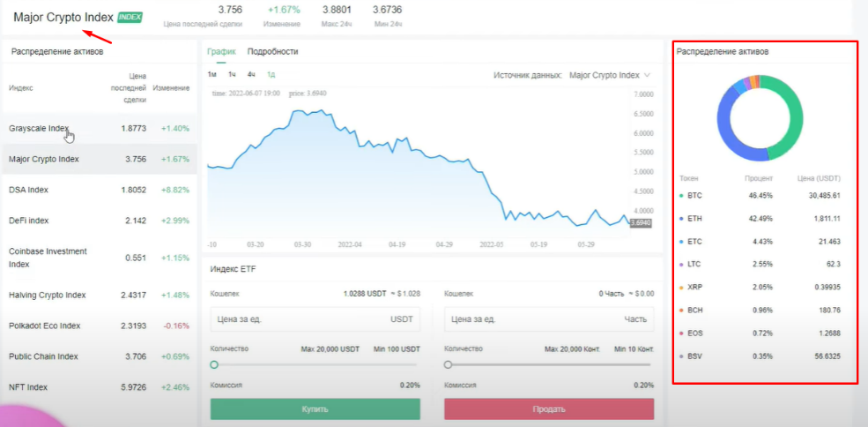This screenshot has width=868, height=427.
Task: Click the USDT price per unit field
Action: click(315, 319)
